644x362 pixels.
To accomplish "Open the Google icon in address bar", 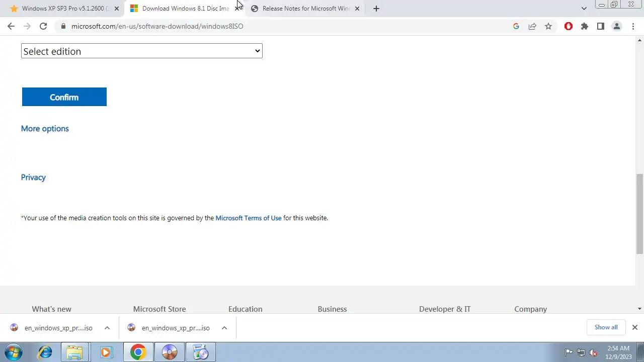I will [516, 26].
